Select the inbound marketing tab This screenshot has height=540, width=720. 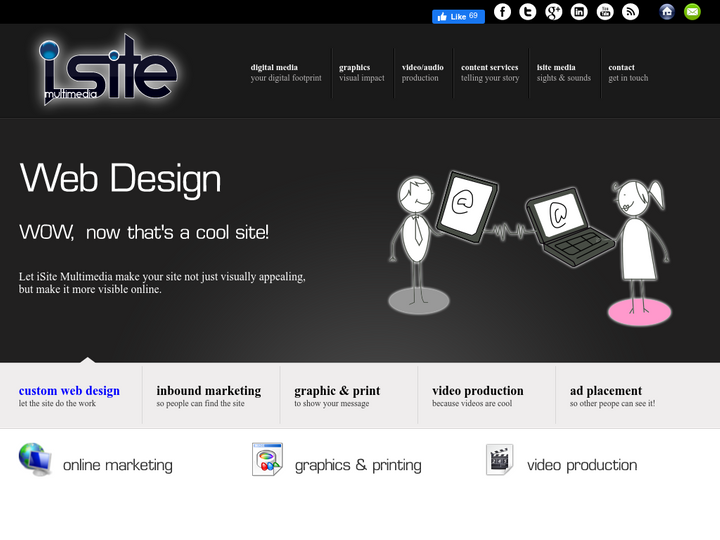point(208,395)
